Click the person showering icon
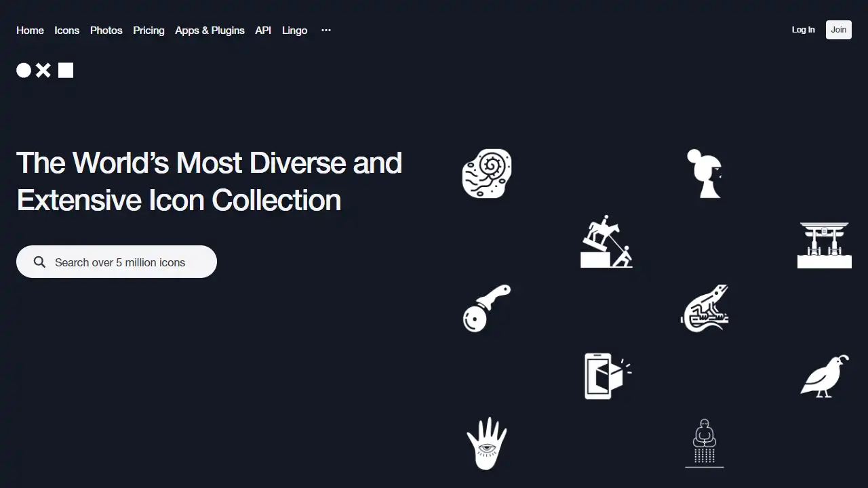This screenshot has width=868, height=488. pyautogui.click(x=705, y=443)
